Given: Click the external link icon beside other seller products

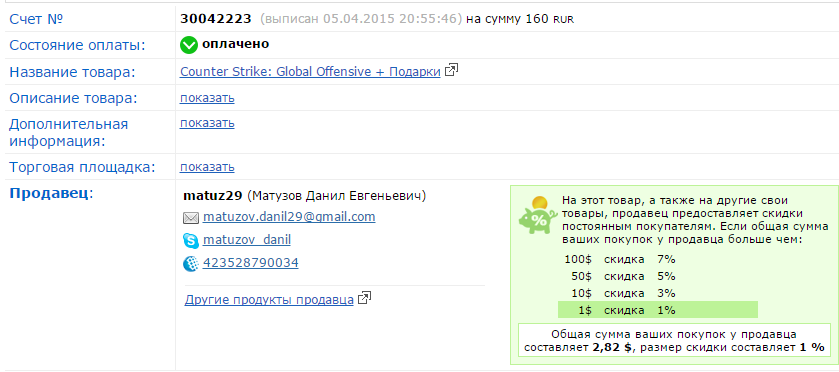Looking at the screenshot, I should pos(364,298).
